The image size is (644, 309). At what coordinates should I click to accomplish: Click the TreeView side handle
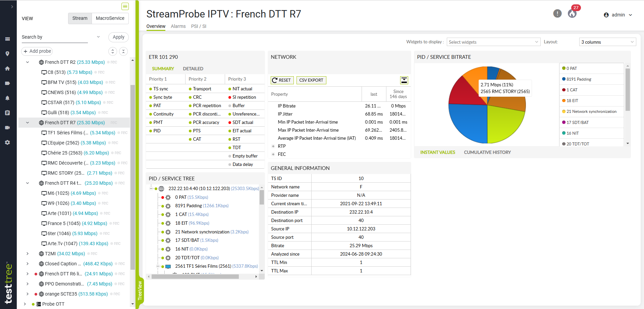(x=140, y=291)
